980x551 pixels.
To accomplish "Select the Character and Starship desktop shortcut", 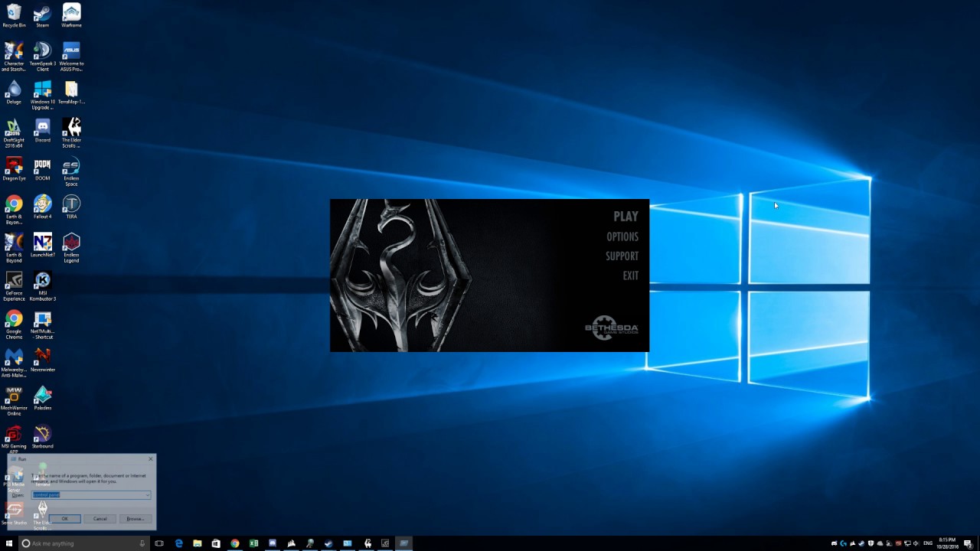I will (x=14, y=57).
